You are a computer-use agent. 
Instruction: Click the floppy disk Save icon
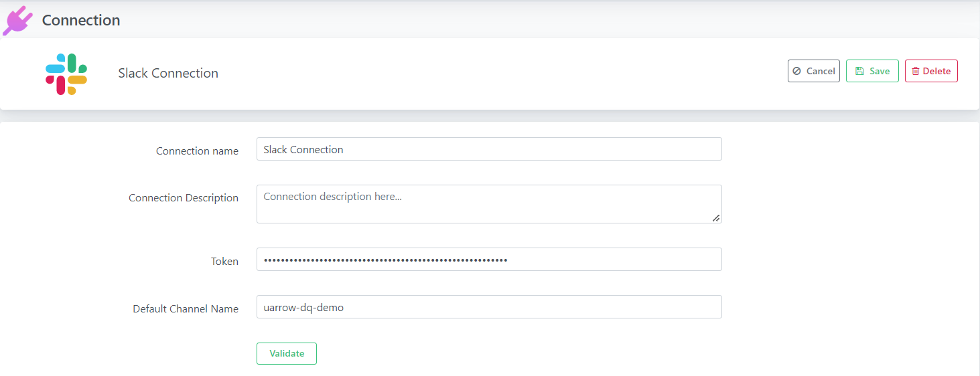point(859,71)
